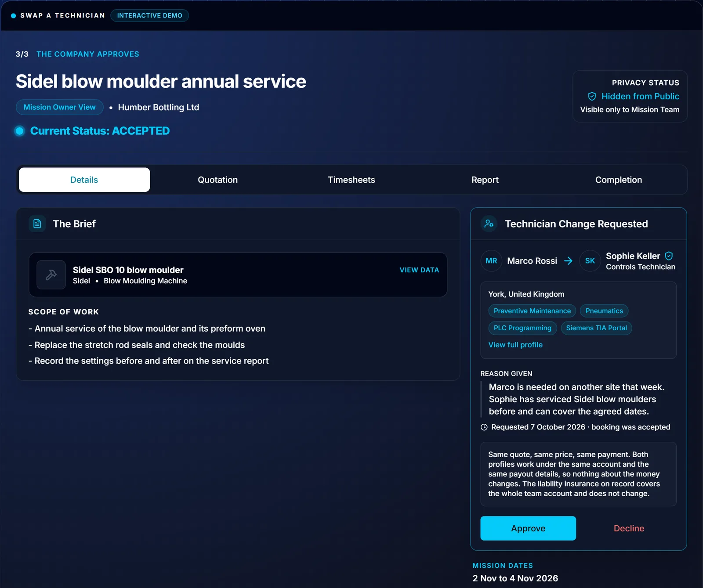Click the York, United Kingdom location text

(x=526, y=294)
